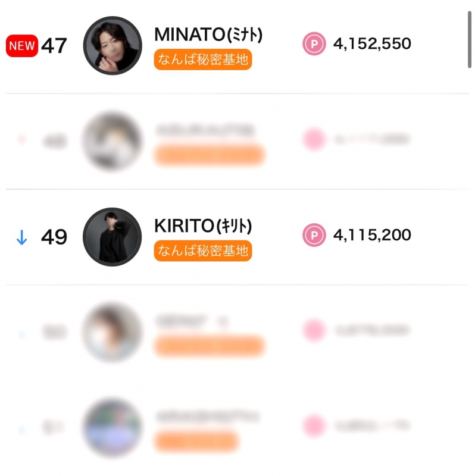The width and height of the screenshot is (475, 476).
Task: Tap the なんば秘密基地 tag under KIRITO
Action: [203, 250]
